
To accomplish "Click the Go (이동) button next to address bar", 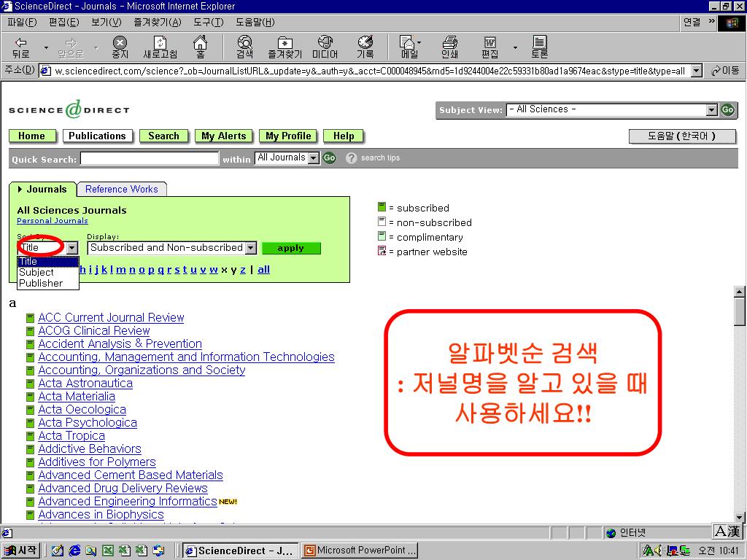I will click(725, 71).
